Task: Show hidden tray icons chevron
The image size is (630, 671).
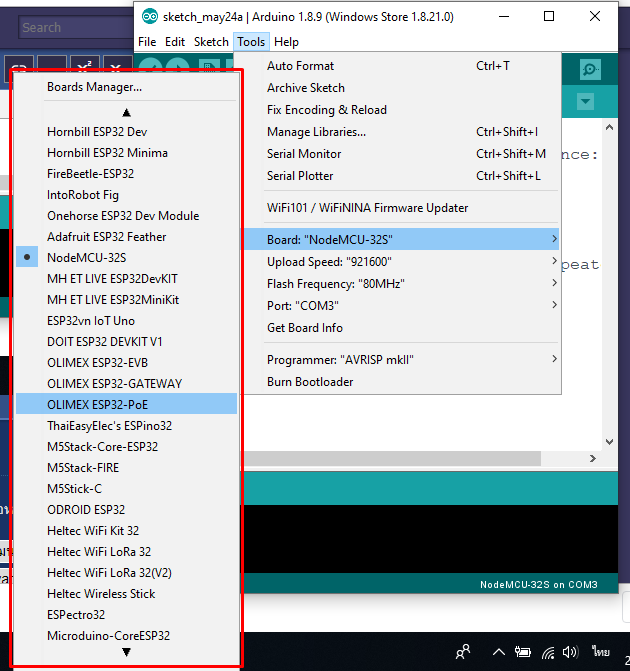Action: [x=499, y=652]
